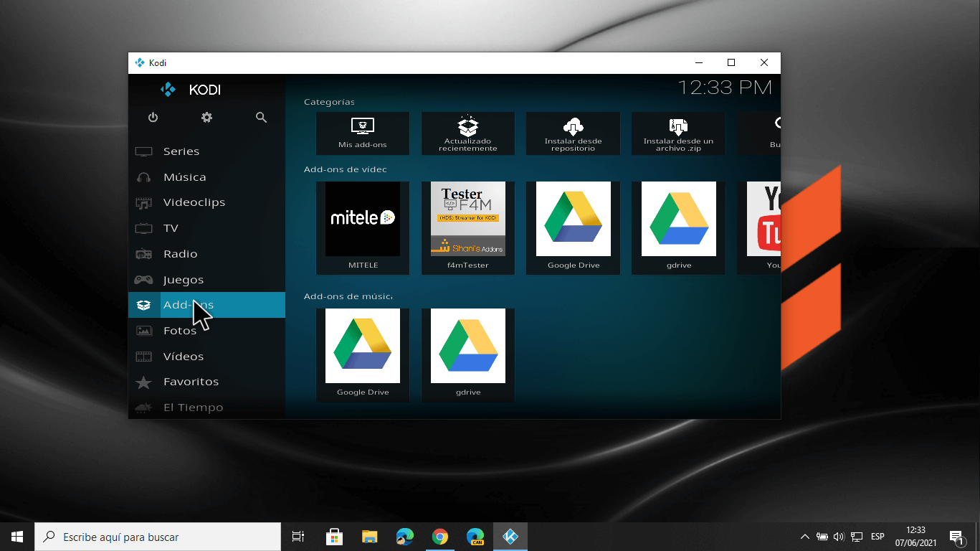Viewport: 980px width, 551px height.
Task: Choose Instalar desde un archivo .zip
Action: pyautogui.click(x=678, y=133)
